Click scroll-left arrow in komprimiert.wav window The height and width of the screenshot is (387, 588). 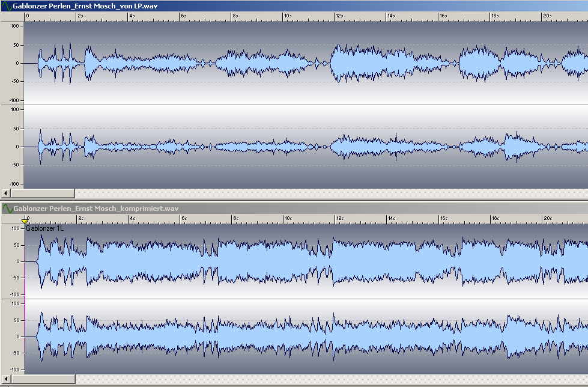click(x=6, y=379)
